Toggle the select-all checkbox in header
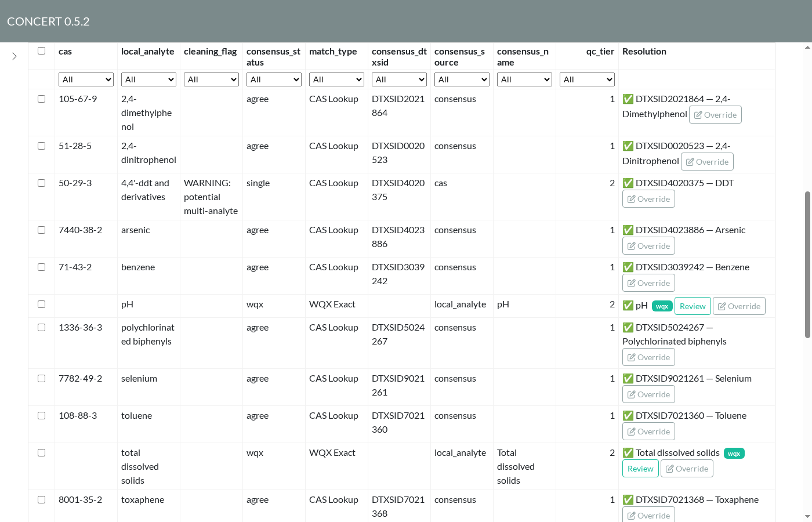Screen dimensions: 812x522 pos(42,51)
